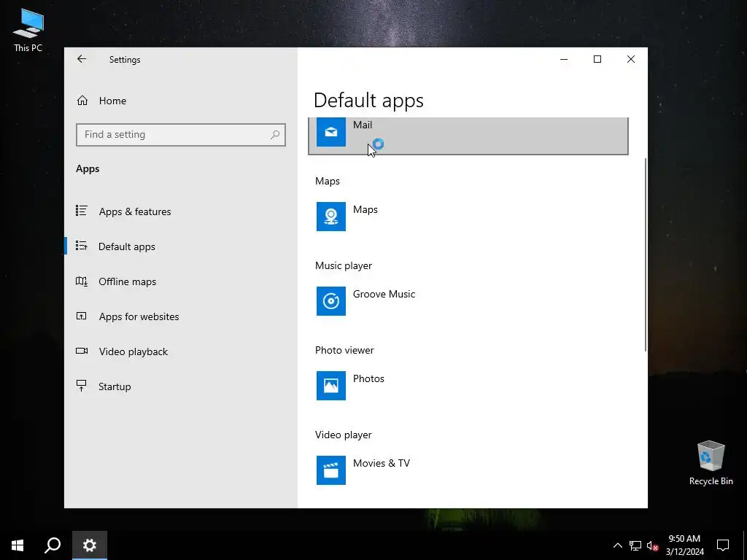Close the Settings window
Screen dimensions: 747x560
(x=631, y=59)
